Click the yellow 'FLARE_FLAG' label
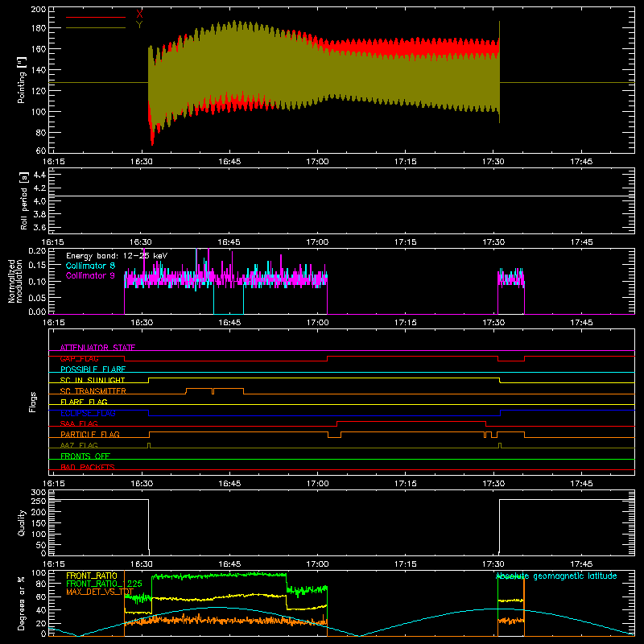 click(x=84, y=402)
